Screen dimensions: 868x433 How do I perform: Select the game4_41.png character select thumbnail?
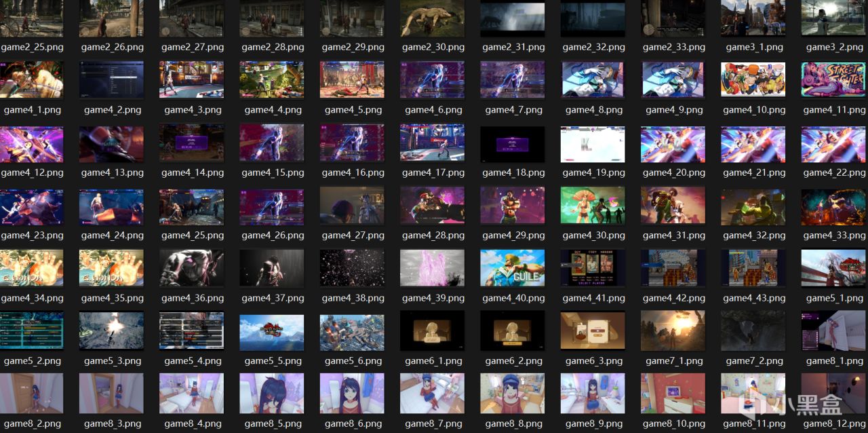point(593,267)
